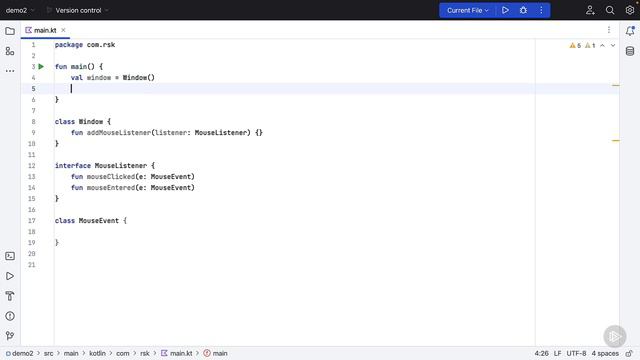Open the Problems tool window
Image resolution: width=640 pixels, height=360 pixels.
pos(10,316)
